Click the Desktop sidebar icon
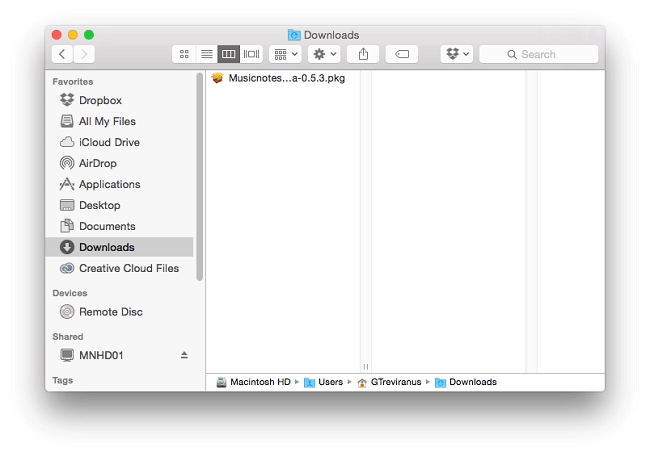The width and height of the screenshot is (650, 456). click(67, 205)
